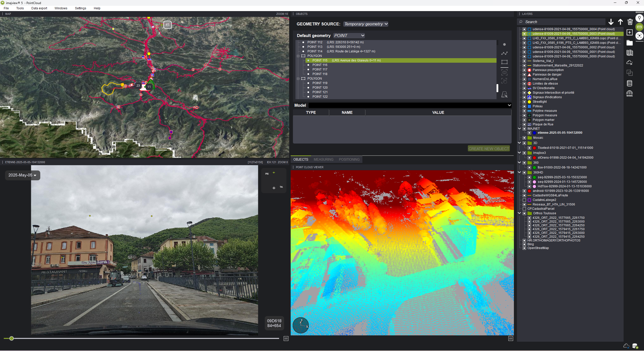Collapse the first POLYGON tree node
Screen dimensions: 644x351
pos(298,56)
